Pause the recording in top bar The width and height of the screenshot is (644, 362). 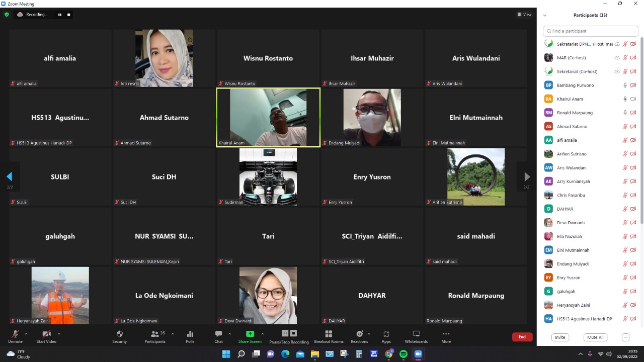(60, 15)
